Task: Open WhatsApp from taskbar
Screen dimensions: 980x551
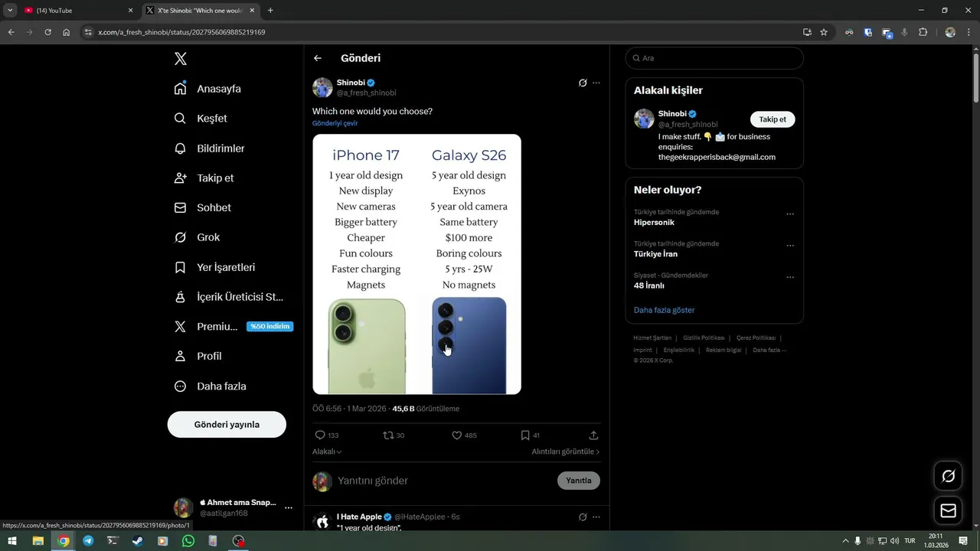Action: tap(188, 541)
